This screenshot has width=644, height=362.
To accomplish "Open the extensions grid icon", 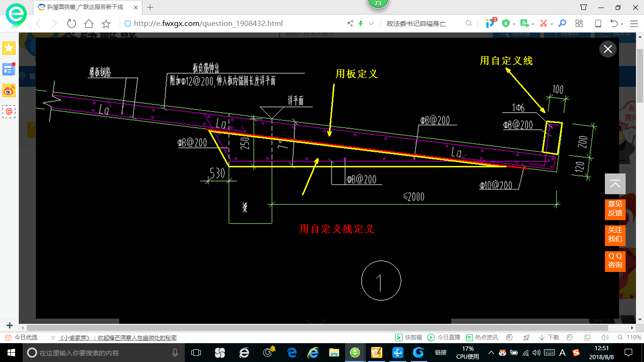I will pos(579,24).
